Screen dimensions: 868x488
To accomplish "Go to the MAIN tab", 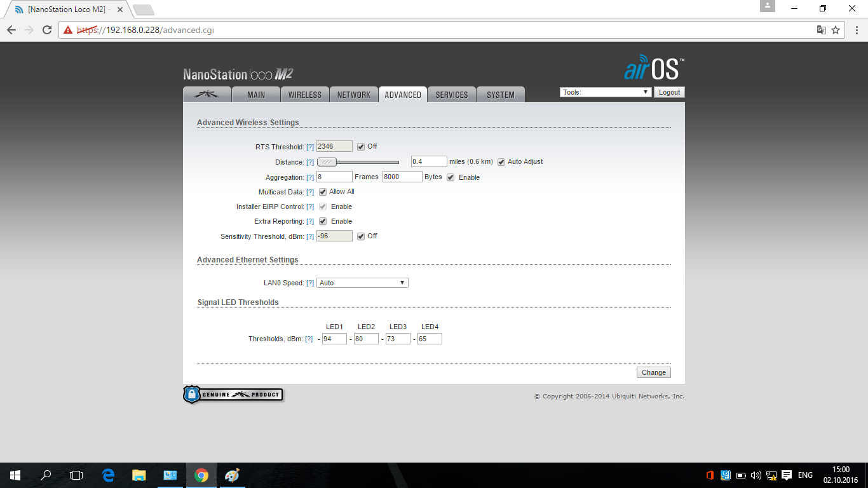I will 256,95.
